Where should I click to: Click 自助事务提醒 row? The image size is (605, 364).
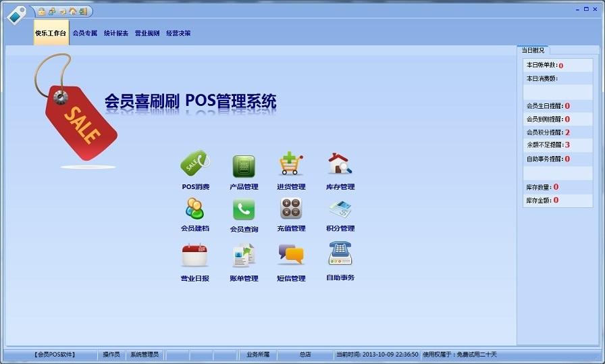pos(558,159)
